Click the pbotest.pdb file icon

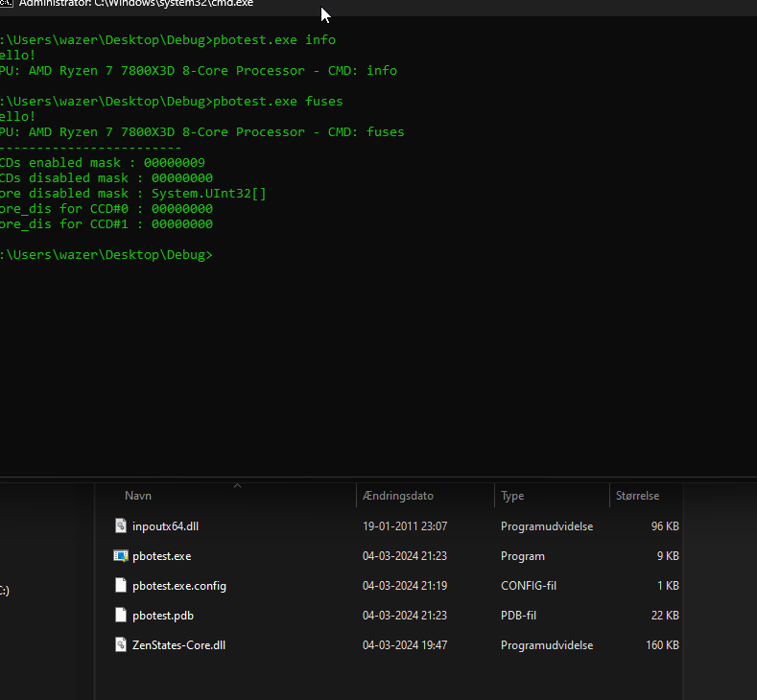pyautogui.click(x=121, y=615)
